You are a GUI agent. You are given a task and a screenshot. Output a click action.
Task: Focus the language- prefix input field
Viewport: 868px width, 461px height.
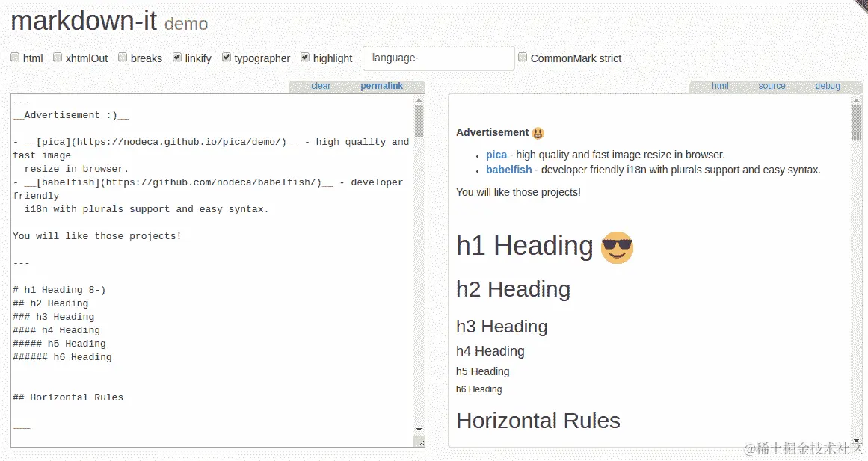pos(438,58)
